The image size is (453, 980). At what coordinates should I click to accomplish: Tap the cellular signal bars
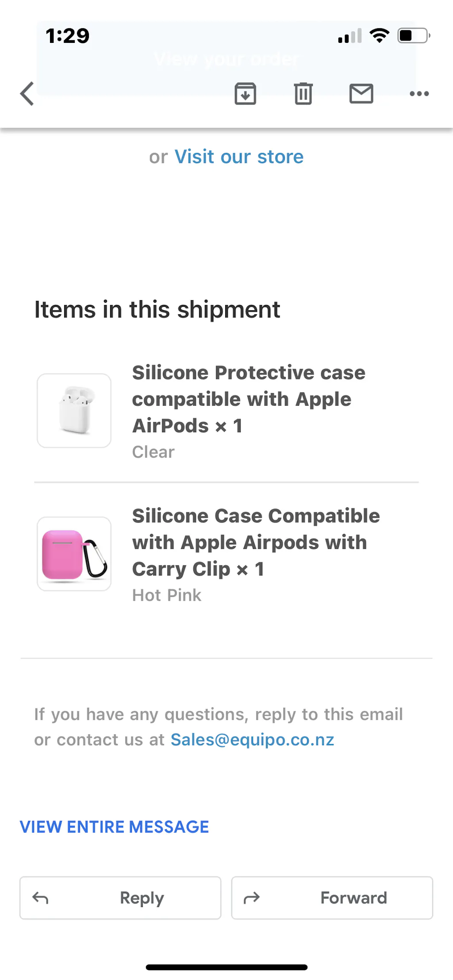click(349, 36)
